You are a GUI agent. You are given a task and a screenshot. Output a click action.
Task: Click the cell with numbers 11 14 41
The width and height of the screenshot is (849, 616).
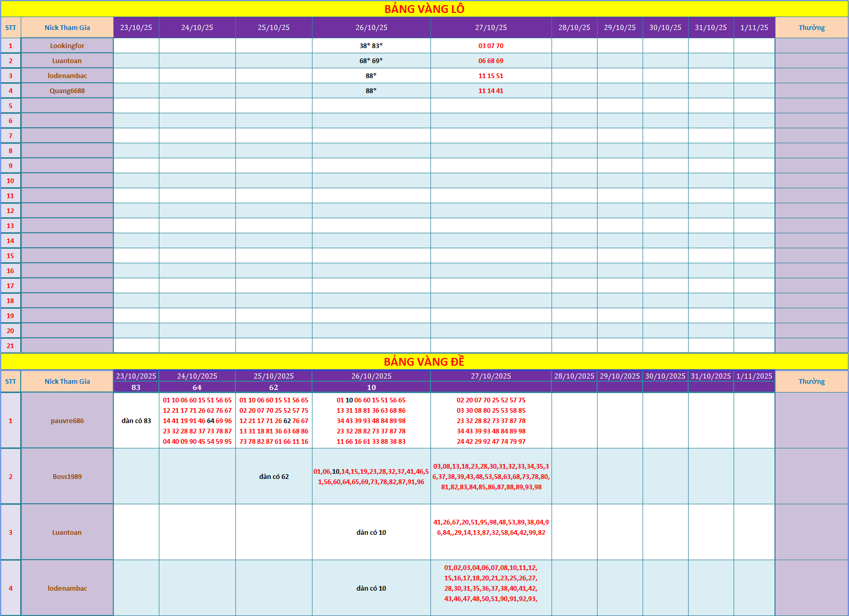(490, 91)
